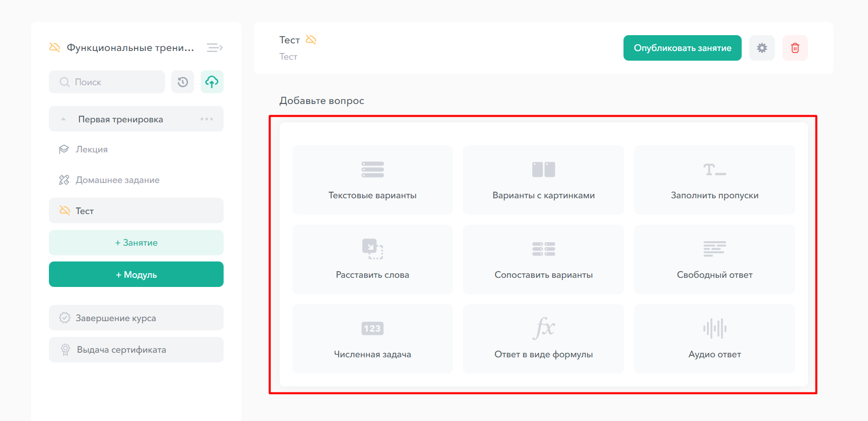
Task: Add a new module with + Модуль
Action: coord(136,274)
